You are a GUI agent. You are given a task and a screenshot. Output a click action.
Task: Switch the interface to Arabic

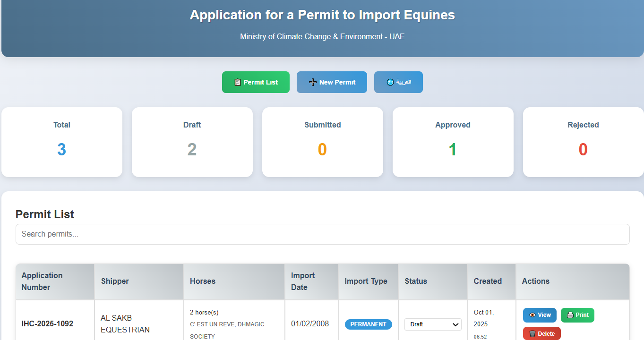(x=398, y=82)
